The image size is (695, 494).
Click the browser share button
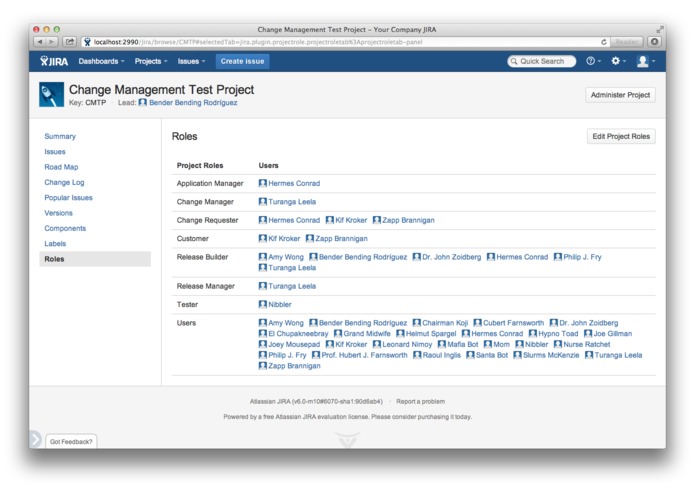click(x=70, y=42)
